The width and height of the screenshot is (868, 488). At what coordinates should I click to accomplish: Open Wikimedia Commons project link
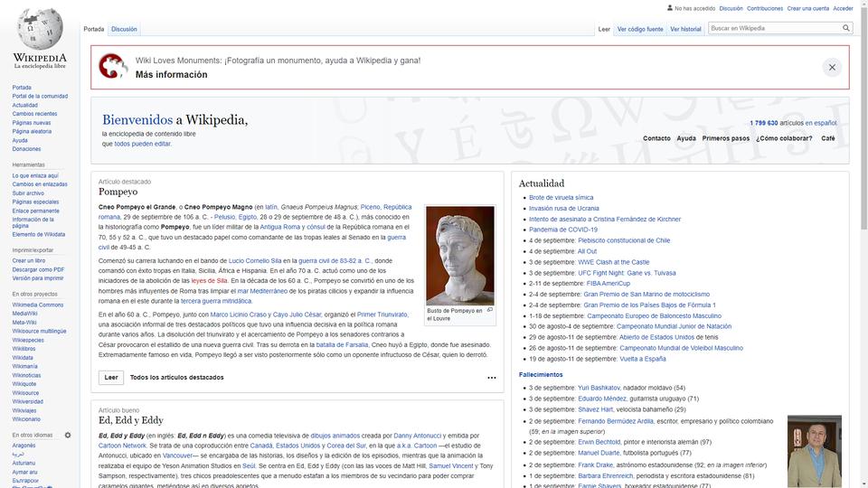(38, 305)
